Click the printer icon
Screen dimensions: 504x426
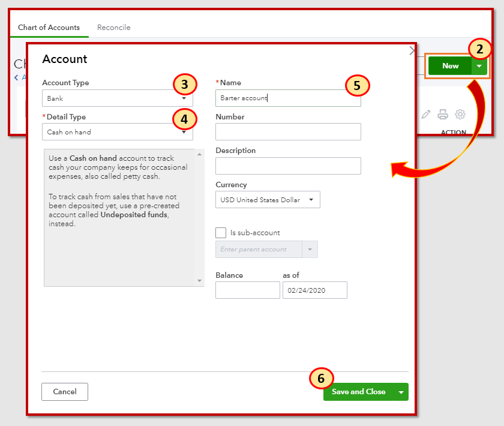(443, 115)
